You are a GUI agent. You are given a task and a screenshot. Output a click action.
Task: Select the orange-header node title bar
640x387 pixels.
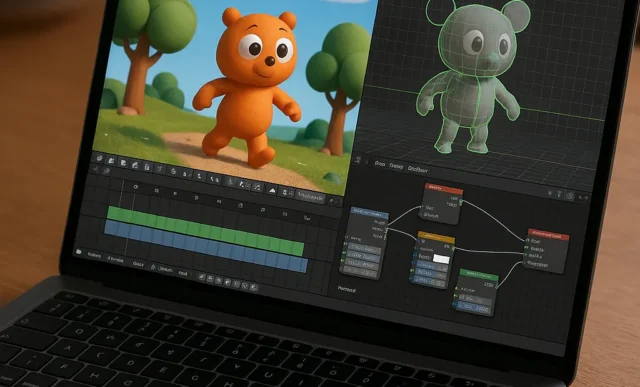click(436, 237)
